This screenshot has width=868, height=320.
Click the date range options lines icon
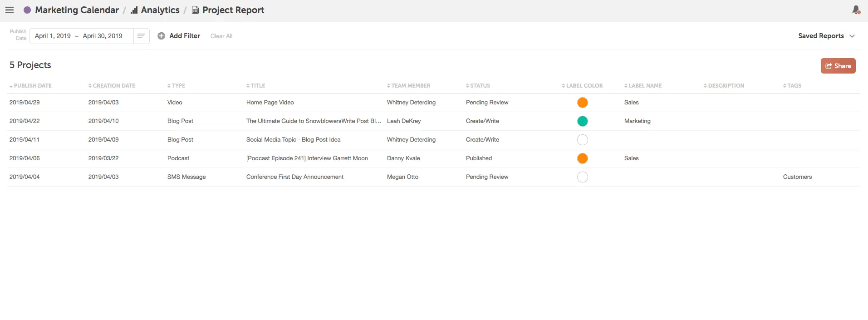coord(141,36)
